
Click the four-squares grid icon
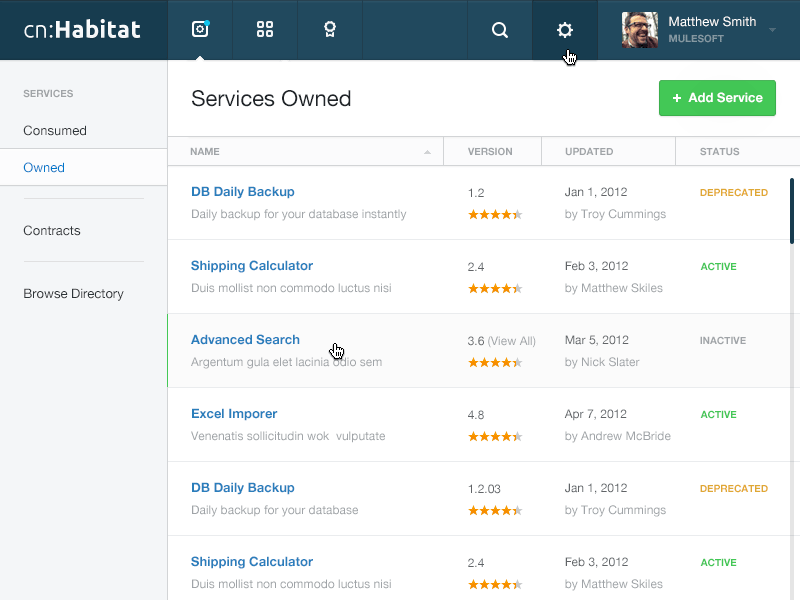[x=265, y=30]
